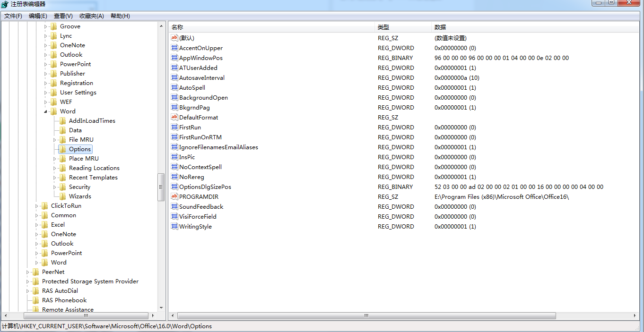This screenshot has height=332, width=644.
Task: Select the ab icon next to DefaultFormat
Action: pos(175,117)
